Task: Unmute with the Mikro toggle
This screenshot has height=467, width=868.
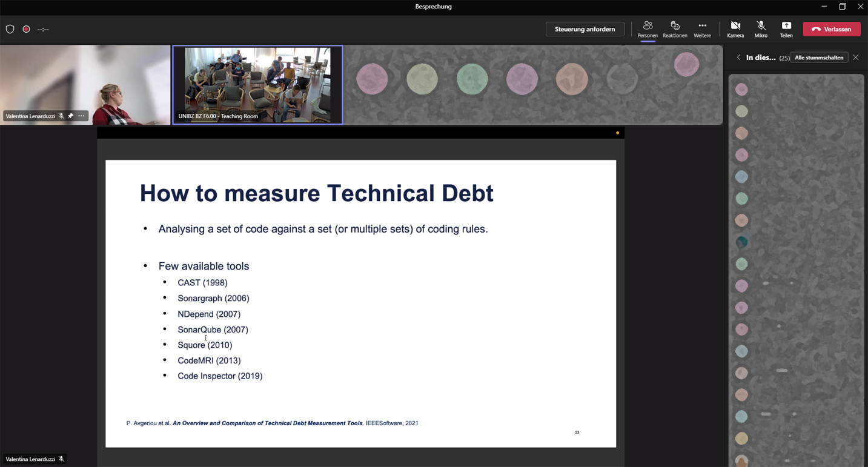Action: point(761,29)
